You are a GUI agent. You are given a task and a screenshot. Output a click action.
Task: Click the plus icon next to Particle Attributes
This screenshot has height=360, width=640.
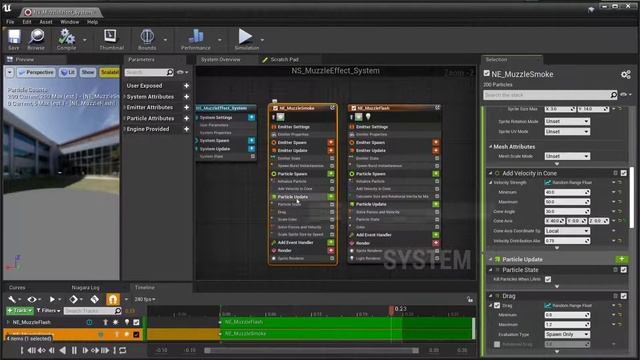187,118
